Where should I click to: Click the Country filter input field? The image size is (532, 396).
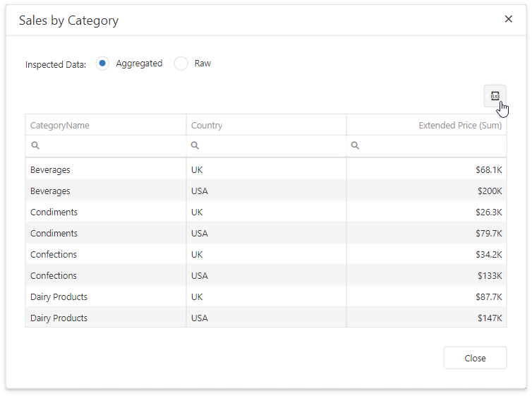pyautogui.click(x=272, y=145)
